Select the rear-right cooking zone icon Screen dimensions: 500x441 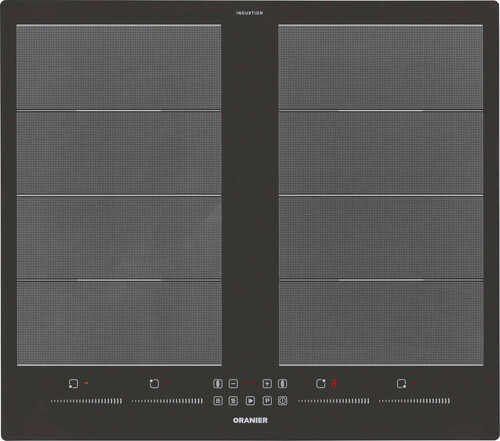(x=321, y=384)
